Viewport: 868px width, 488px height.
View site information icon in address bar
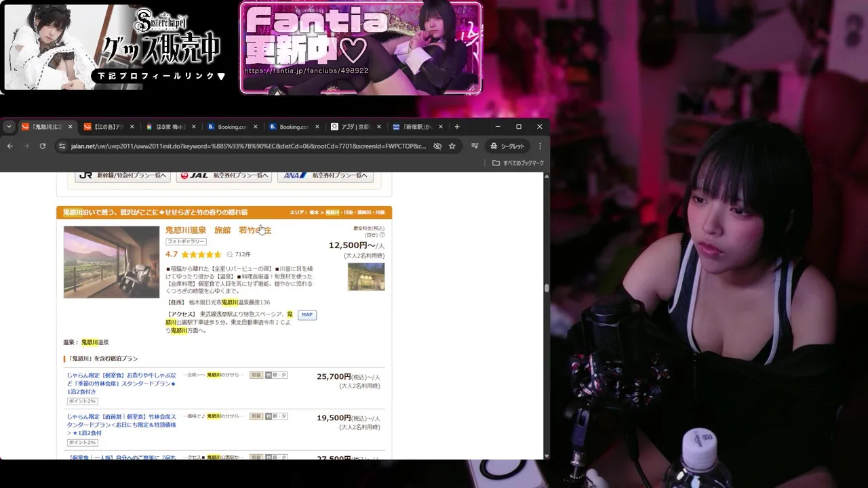tap(62, 146)
